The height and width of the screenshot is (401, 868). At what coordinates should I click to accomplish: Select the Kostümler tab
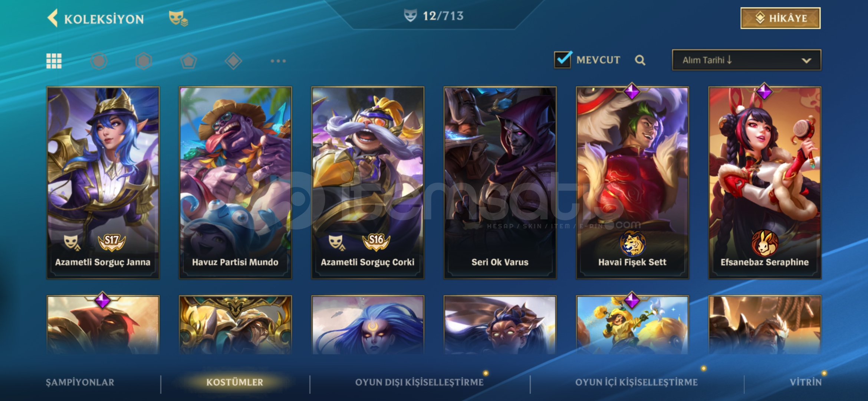(x=234, y=382)
